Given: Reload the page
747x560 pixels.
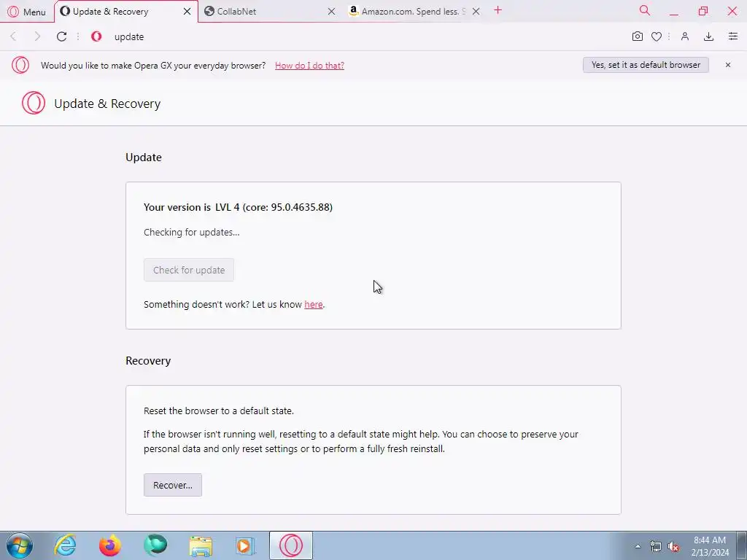Looking at the screenshot, I should tap(61, 36).
